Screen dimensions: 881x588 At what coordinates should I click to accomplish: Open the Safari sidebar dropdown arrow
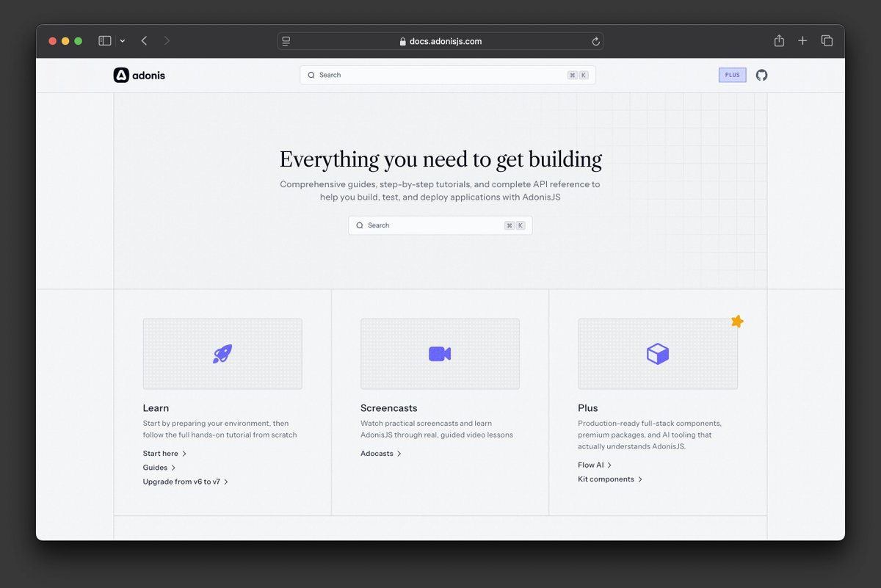(x=122, y=41)
